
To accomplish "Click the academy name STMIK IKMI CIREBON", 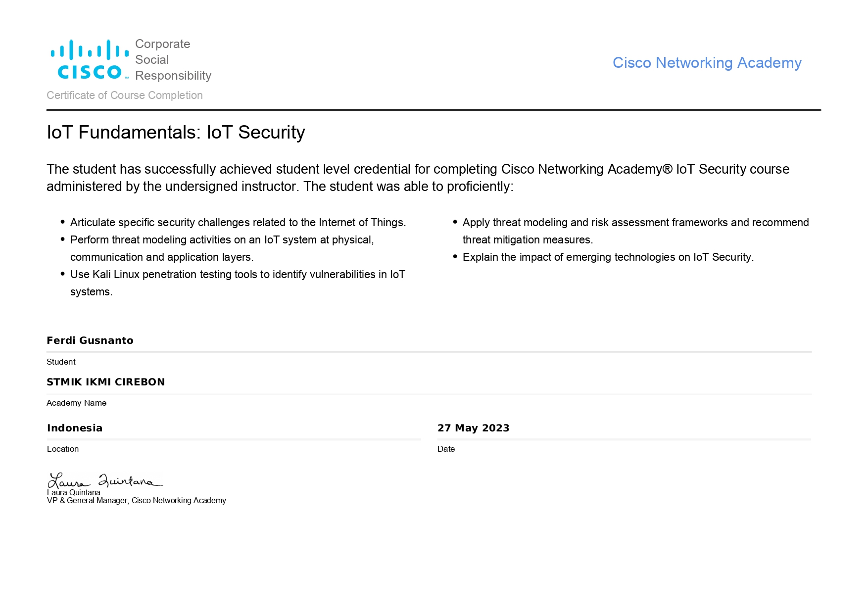I will (106, 382).
